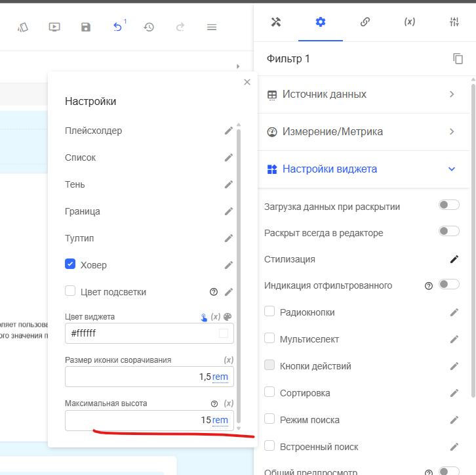476x475 pixels.
Task: Click the Цвет виджета #ffffff input field
Action: (x=142, y=333)
